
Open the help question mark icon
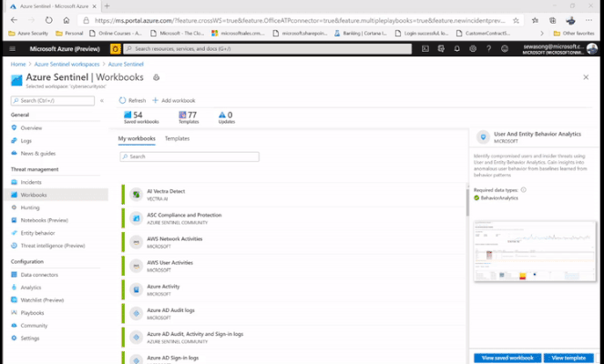(488, 49)
